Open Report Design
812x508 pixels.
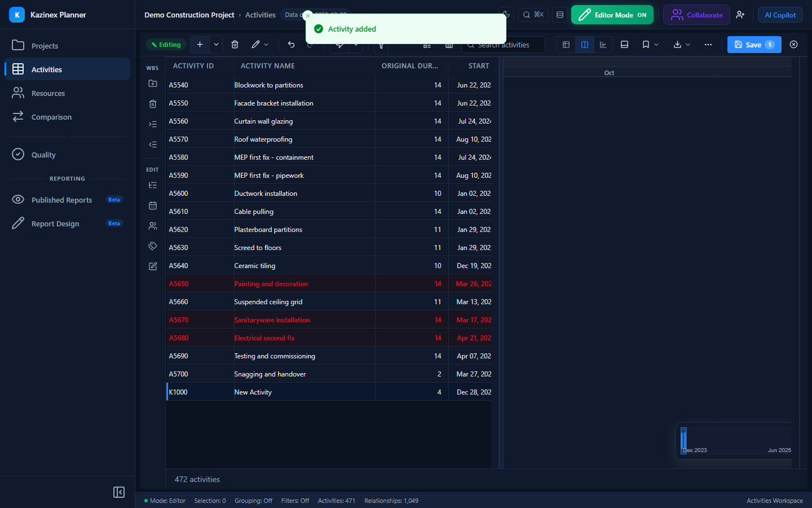click(67, 224)
